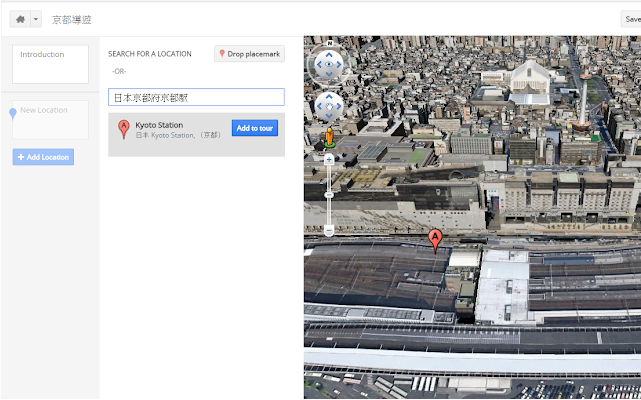This screenshot has width=641, height=400.
Task: Click the zoom out minus button
Action: pyautogui.click(x=329, y=231)
